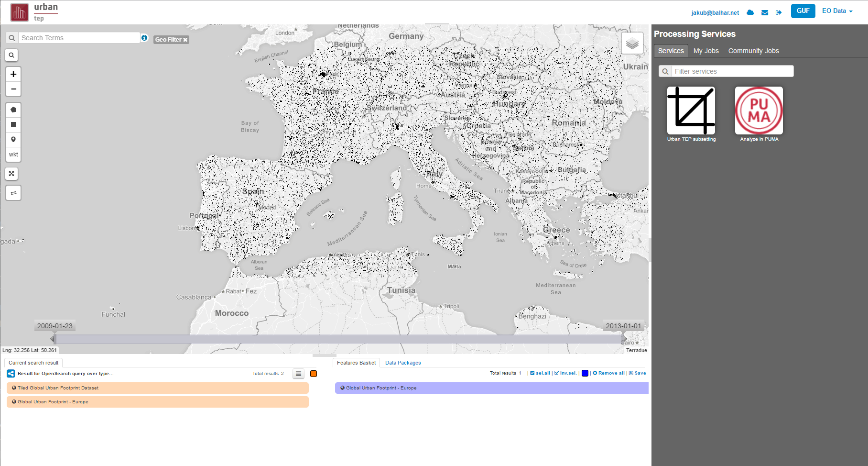Image resolution: width=868 pixels, height=466 pixels.
Task: Click sel.all in the basket
Action: click(540, 373)
